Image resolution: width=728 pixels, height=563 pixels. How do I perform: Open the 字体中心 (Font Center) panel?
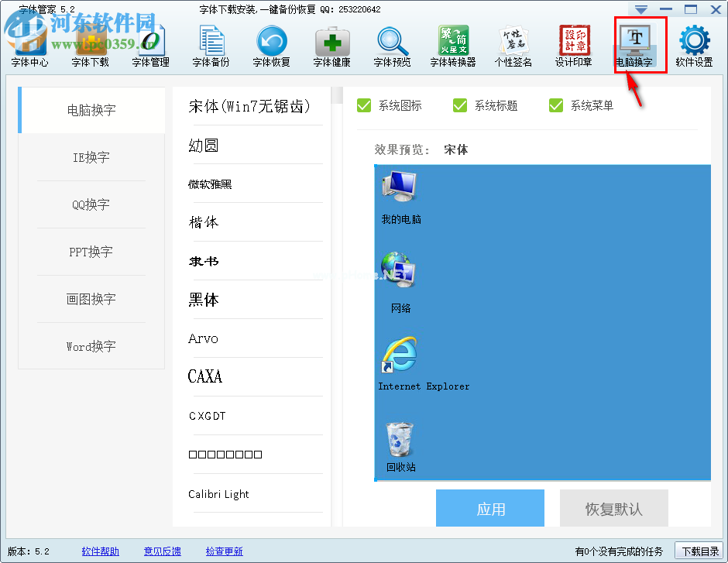tap(29, 45)
